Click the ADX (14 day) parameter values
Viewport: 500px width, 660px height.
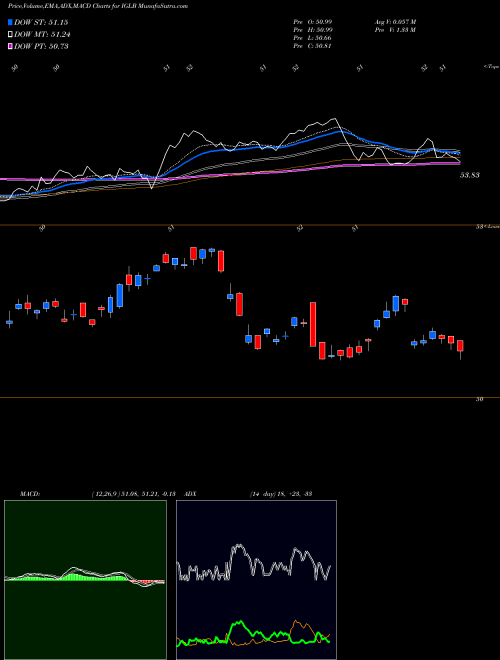tap(280, 494)
